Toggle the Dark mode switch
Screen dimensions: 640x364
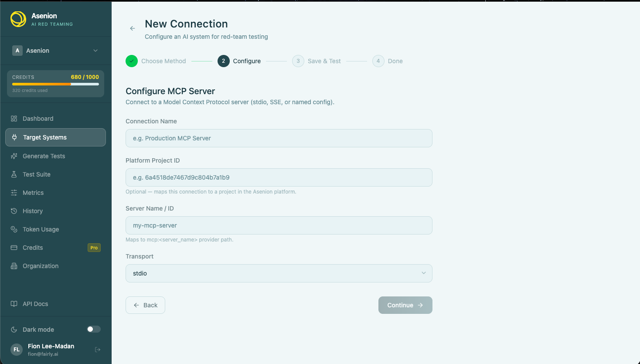[x=93, y=329]
